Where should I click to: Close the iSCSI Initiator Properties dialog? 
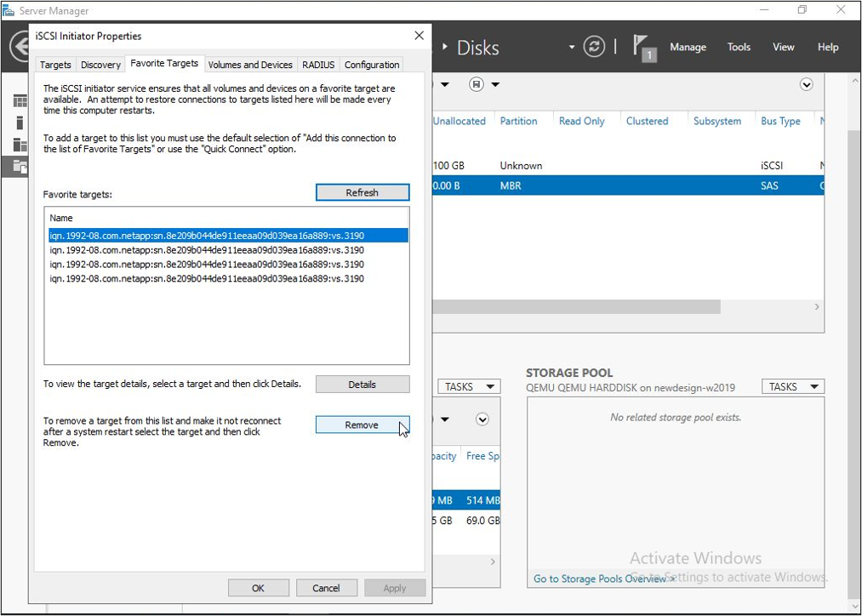(x=419, y=36)
